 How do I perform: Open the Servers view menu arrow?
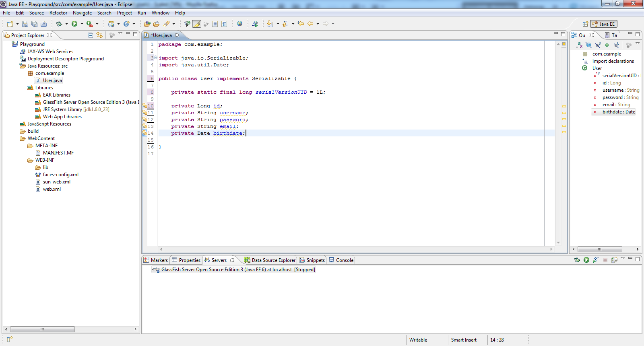[623, 258]
